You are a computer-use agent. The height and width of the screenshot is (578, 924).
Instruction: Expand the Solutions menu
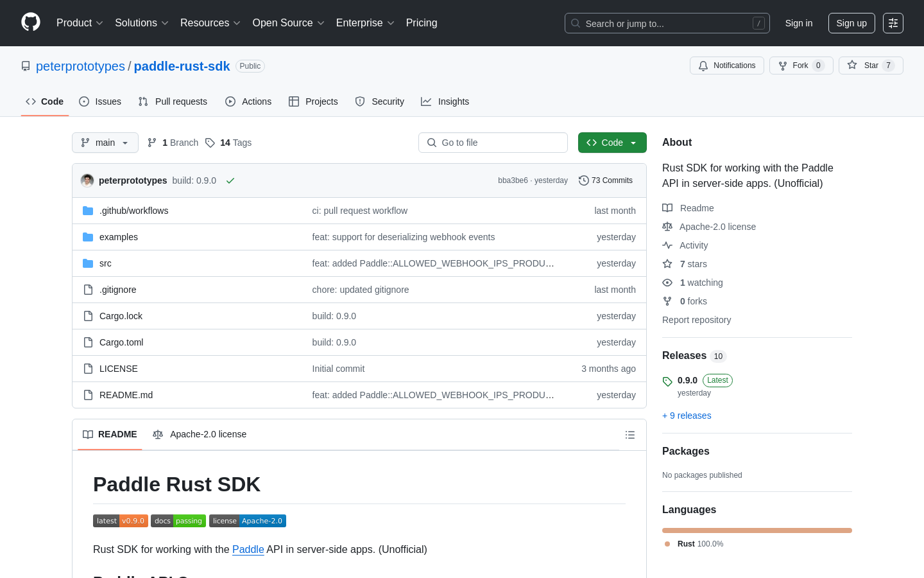coord(142,23)
